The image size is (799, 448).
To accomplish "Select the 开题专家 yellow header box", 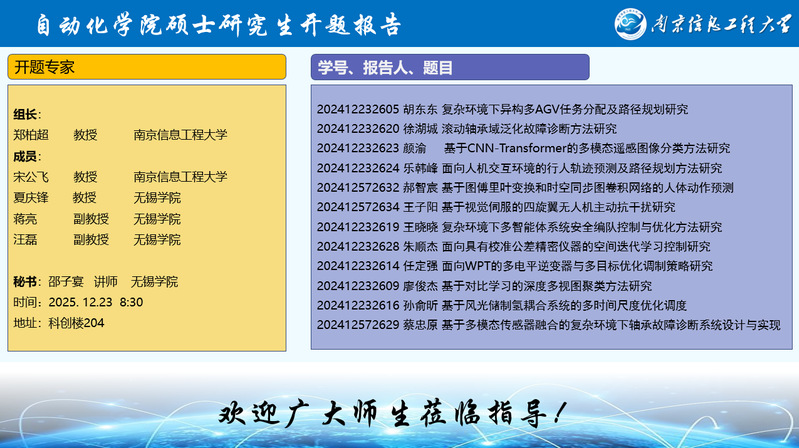I will (148, 67).
